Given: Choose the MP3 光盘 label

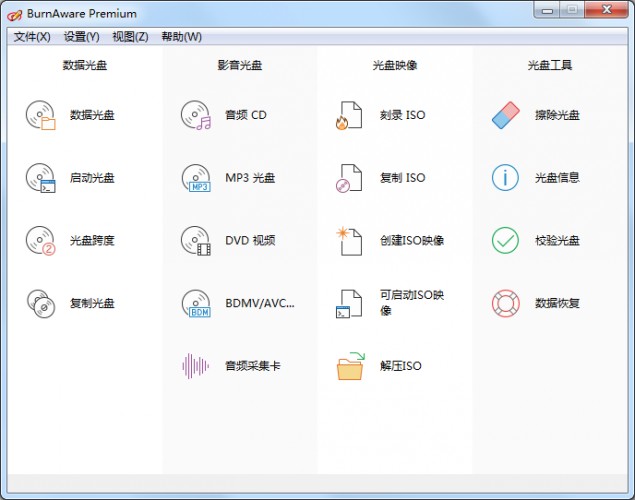Looking at the screenshot, I should (x=250, y=178).
